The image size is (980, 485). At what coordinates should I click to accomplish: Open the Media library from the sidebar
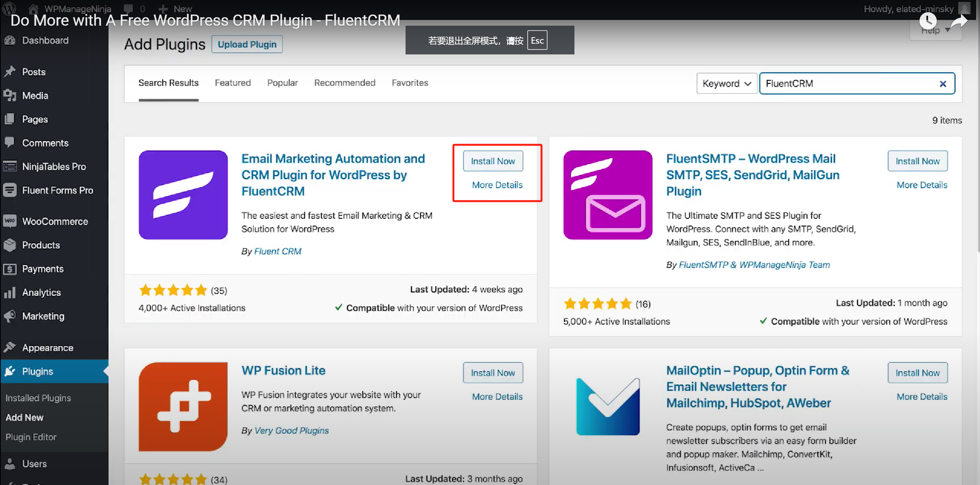[x=35, y=95]
